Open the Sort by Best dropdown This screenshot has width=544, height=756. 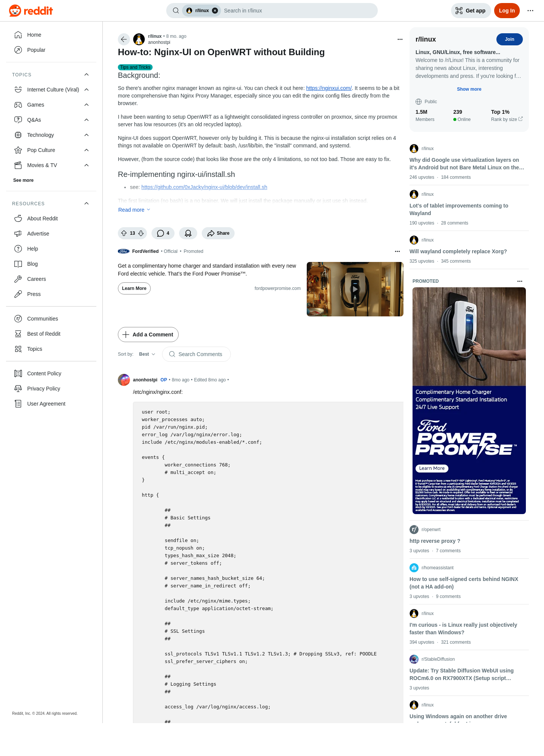(147, 354)
